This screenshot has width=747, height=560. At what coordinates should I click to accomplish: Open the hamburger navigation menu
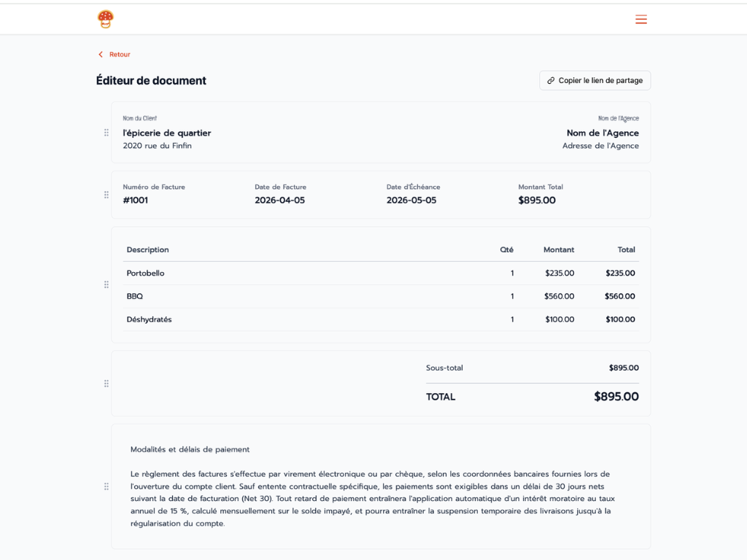pos(641,20)
